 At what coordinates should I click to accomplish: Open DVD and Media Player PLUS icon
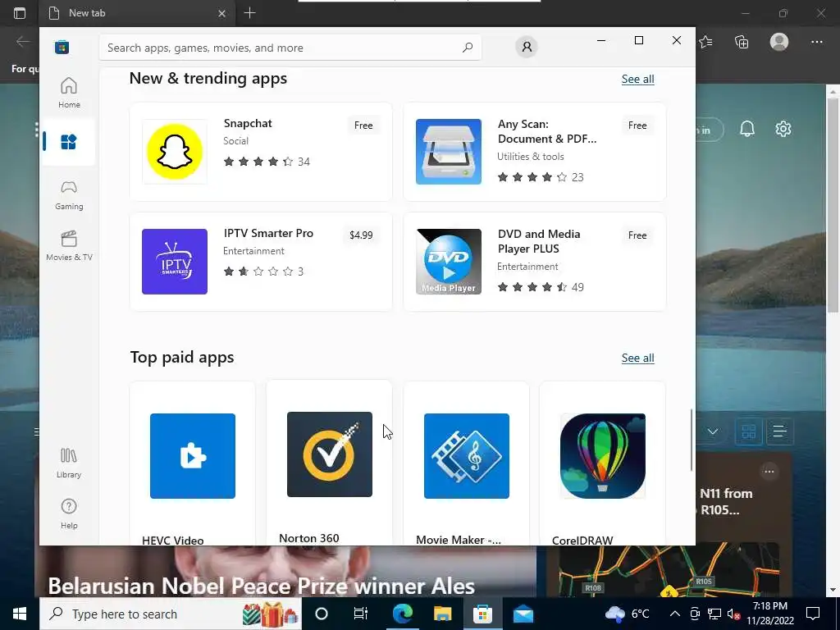pyautogui.click(x=449, y=262)
